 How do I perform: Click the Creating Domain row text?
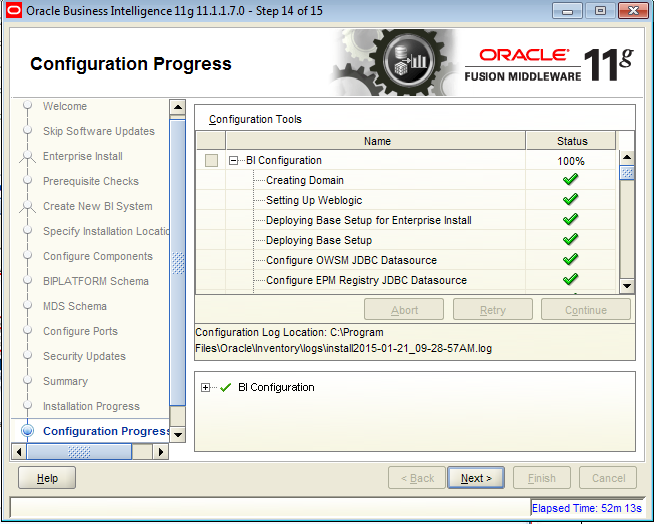(304, 180)
